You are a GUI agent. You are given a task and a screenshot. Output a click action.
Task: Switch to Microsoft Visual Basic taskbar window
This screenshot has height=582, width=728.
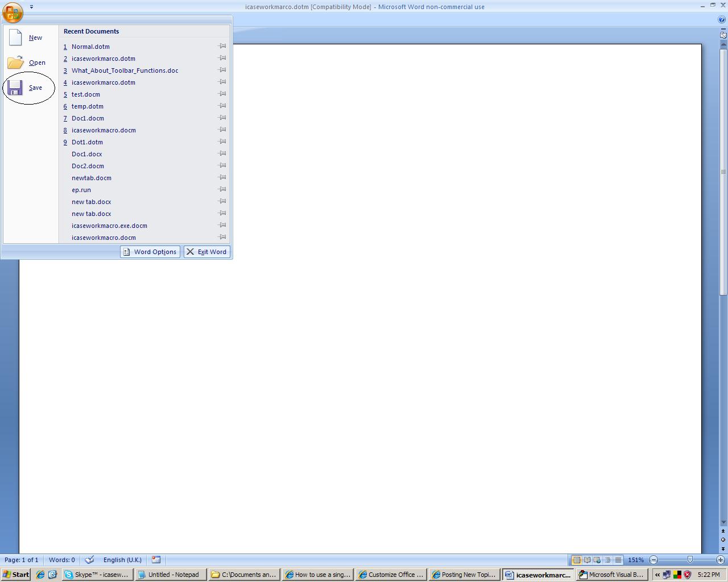(x=611, y=575)
